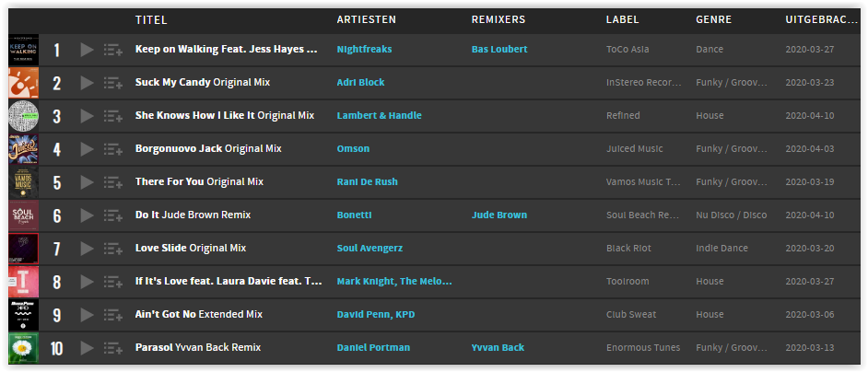Add Parasol Yvvan Back Remix to queue
Screen dimensions: 868x372
click(113, 348)
